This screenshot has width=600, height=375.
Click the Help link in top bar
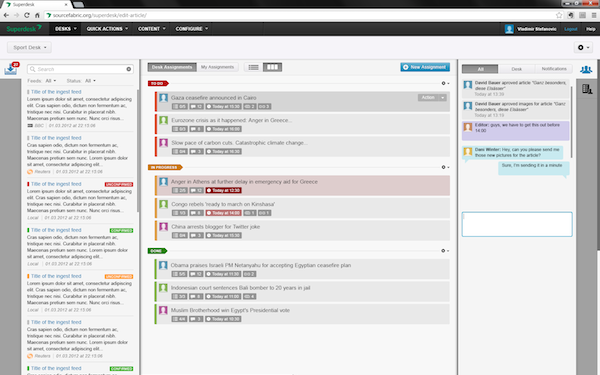point(590,29)
